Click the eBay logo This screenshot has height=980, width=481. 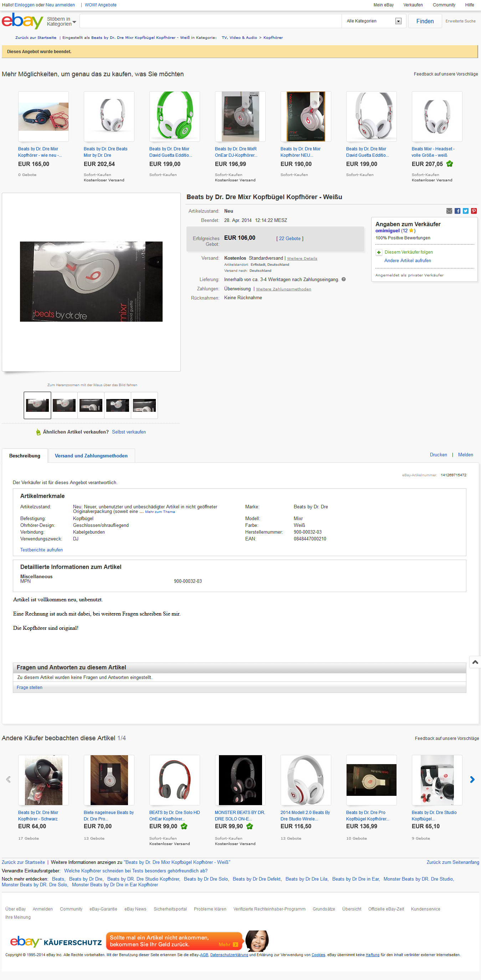click(22, 21)
